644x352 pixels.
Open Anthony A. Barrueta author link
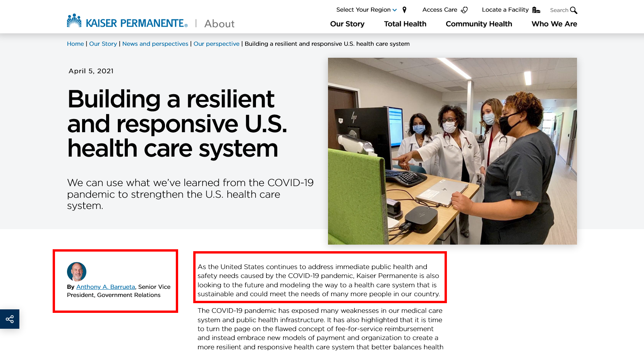(106, 287)
